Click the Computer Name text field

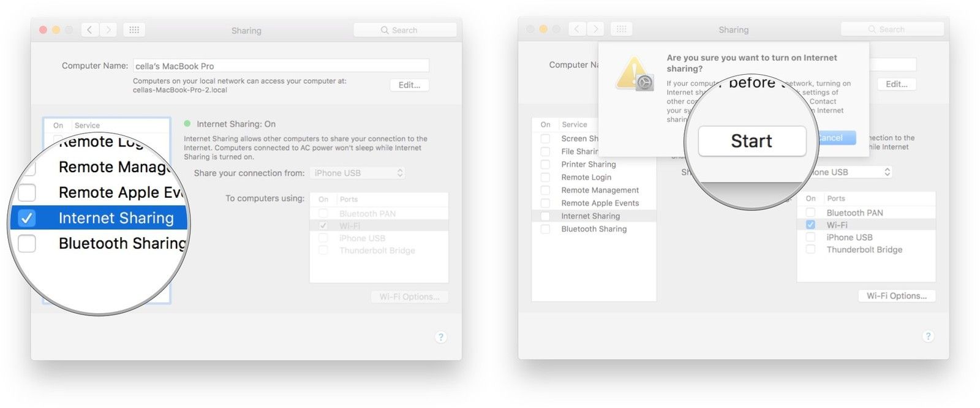pos(281,66)
